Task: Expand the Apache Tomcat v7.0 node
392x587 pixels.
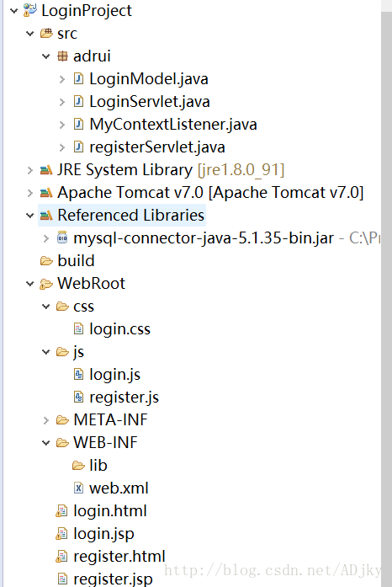Action: [30, 193]
